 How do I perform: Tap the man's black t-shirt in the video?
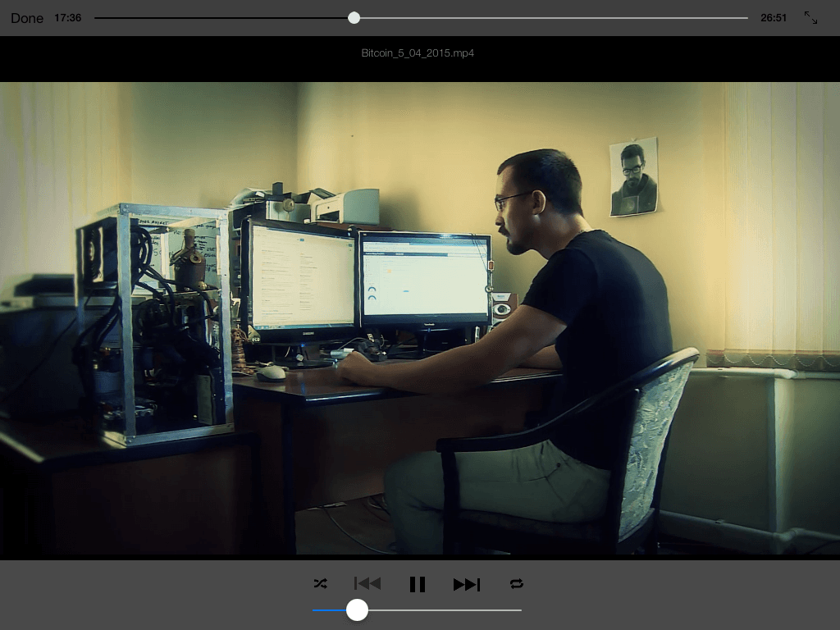(607, 328)
